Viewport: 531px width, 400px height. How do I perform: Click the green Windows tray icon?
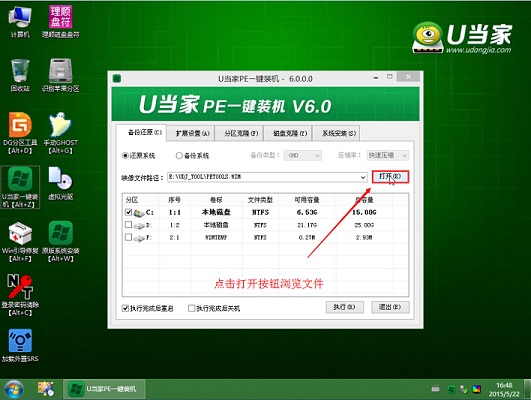451,389
